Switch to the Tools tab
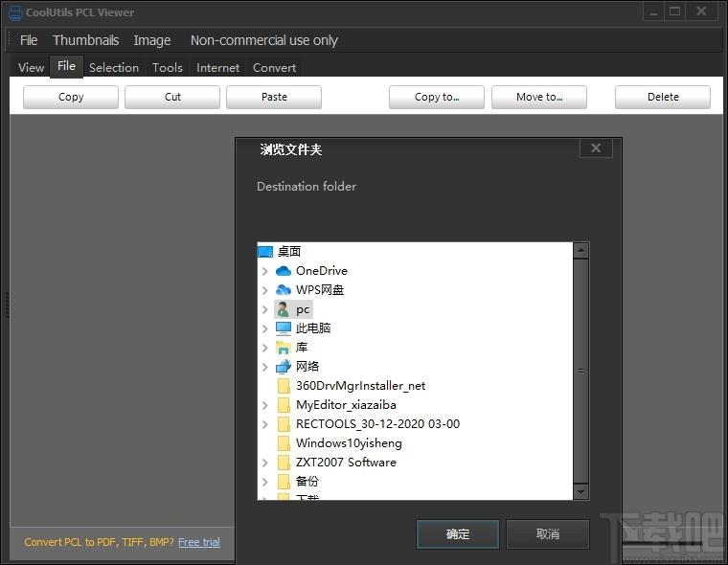Image resolution: width=728 pixels, height=565 pixels. [x=167, y=68]
